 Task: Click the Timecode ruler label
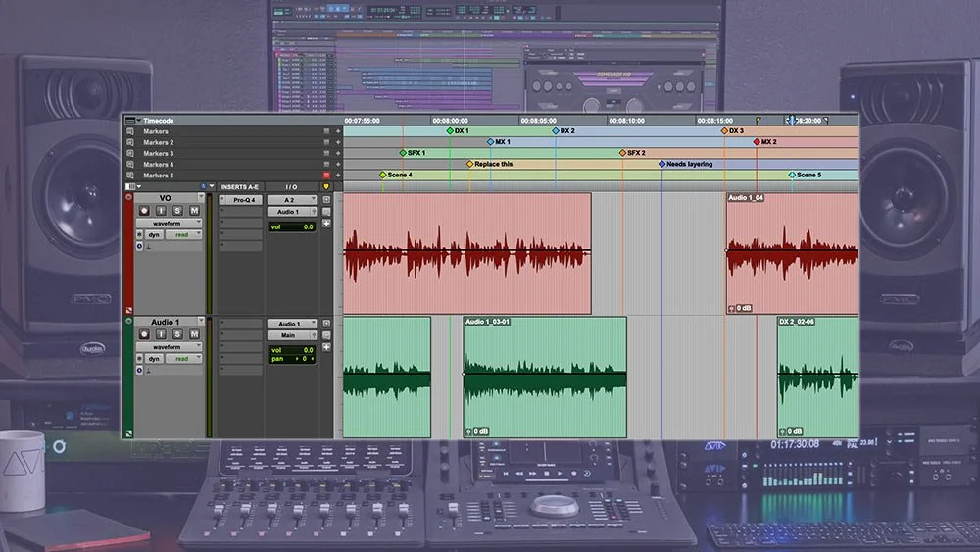pyautogui.click(x=158, y=120)
